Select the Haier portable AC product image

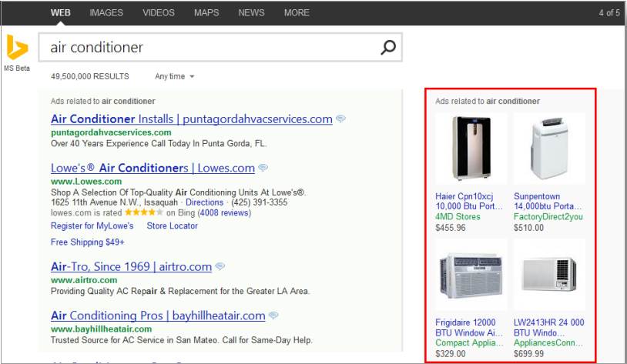click(471, 148)
